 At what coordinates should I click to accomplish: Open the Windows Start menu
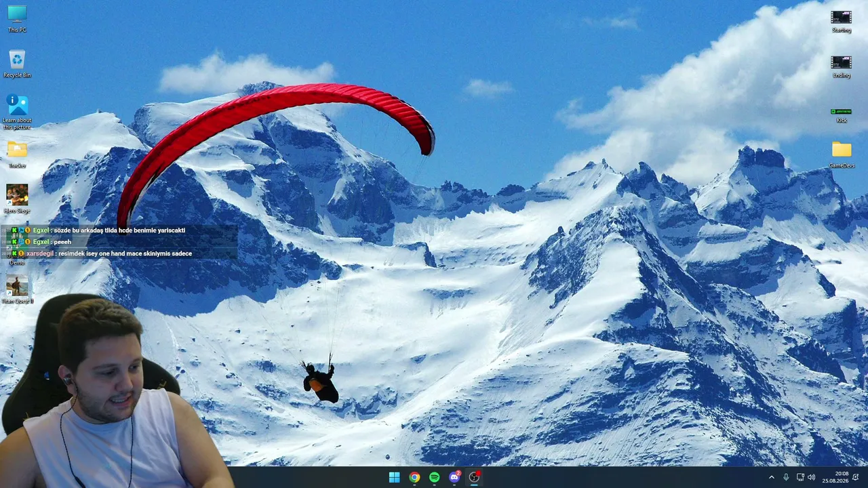click(394, 477)
